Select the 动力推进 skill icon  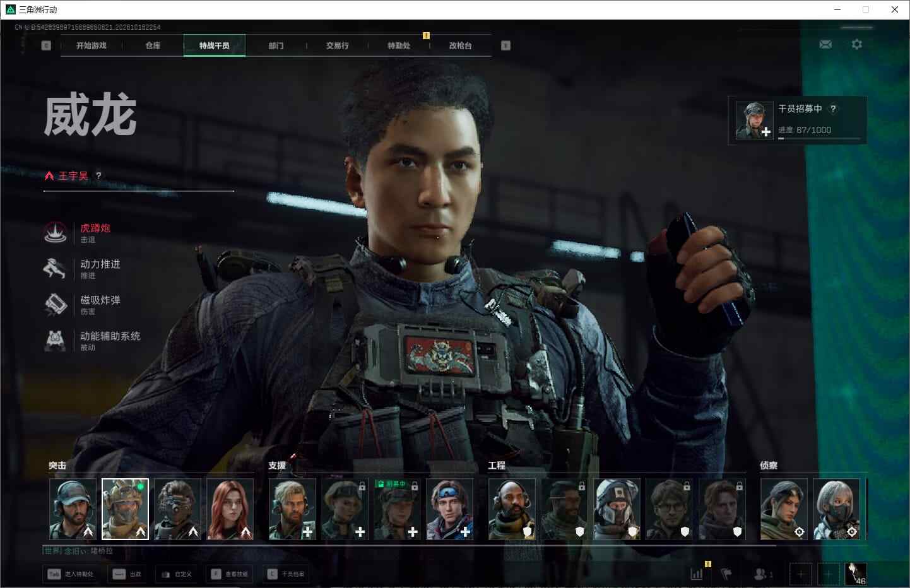pyautogui.click(x=56, y=269)
